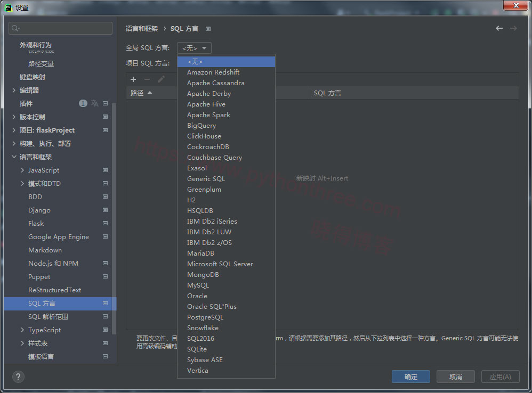The width and height of the screenshot is (532, 393).
Task: Click the project icon on 版本控制 row
Action: click(x=105, y=117)
